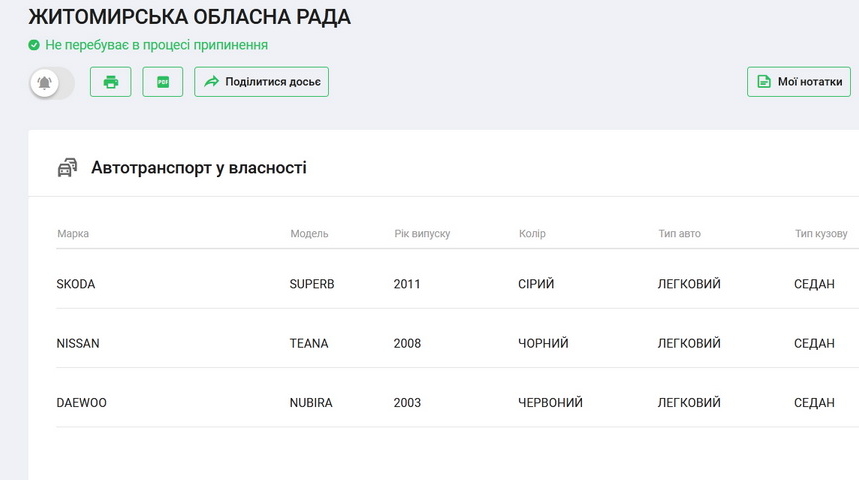
Task: Click the ЧЕРВОНИЙ color cell
Action: [550, 403]
